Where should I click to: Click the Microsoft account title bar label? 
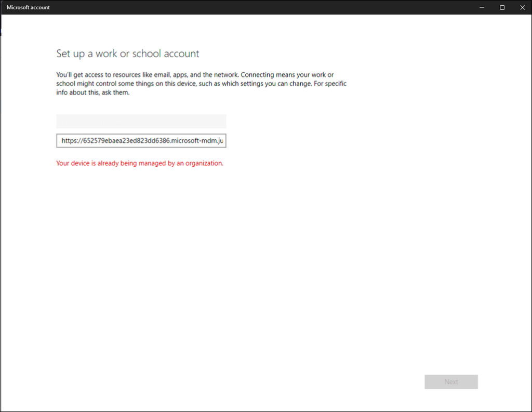click(x=28, y=7)
